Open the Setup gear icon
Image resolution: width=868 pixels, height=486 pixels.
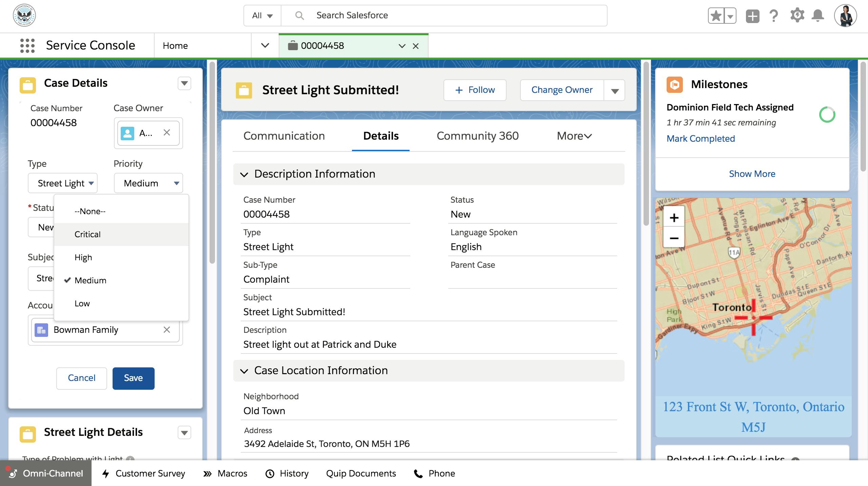click(797, 15)
